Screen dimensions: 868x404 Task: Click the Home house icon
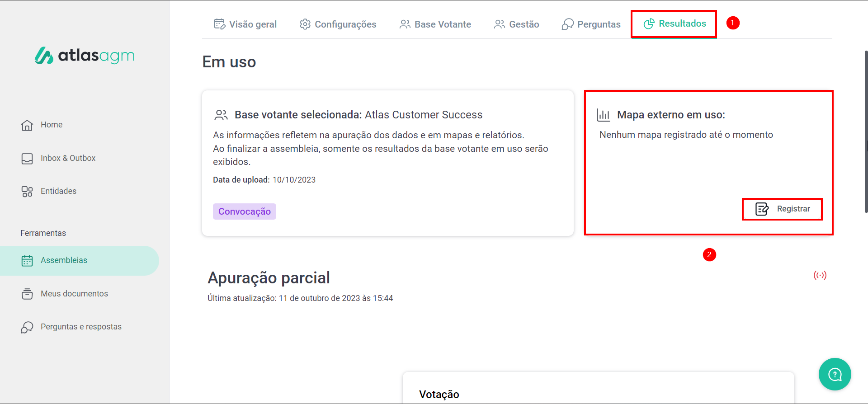coord(27,125)
